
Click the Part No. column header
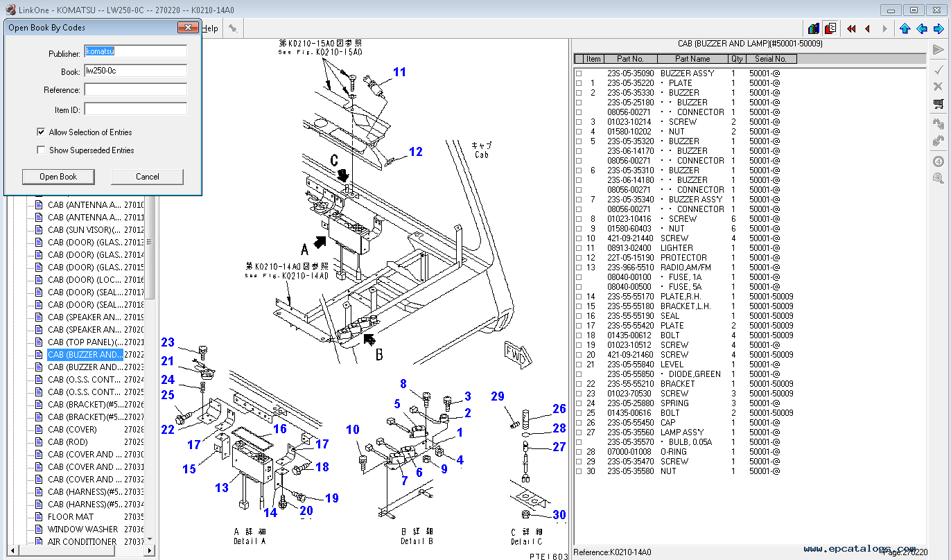[x=630, y=59]
